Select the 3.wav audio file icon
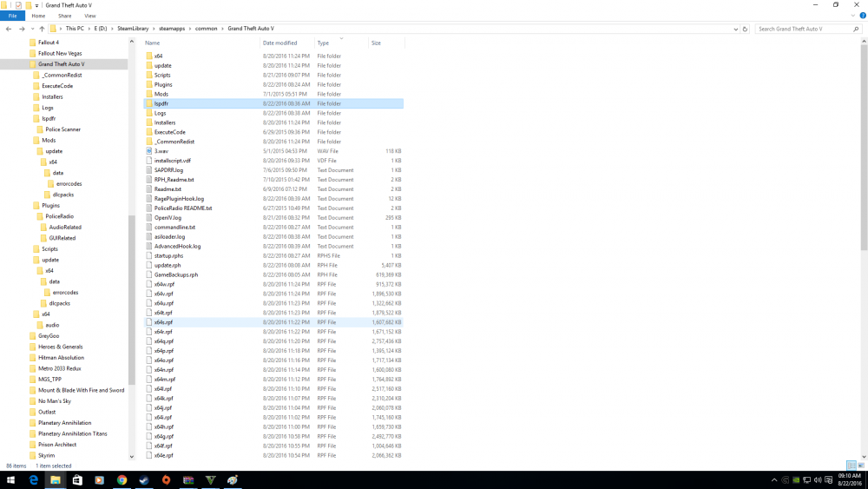Screen dimensions: 868x489 click(x=149, y=151)
